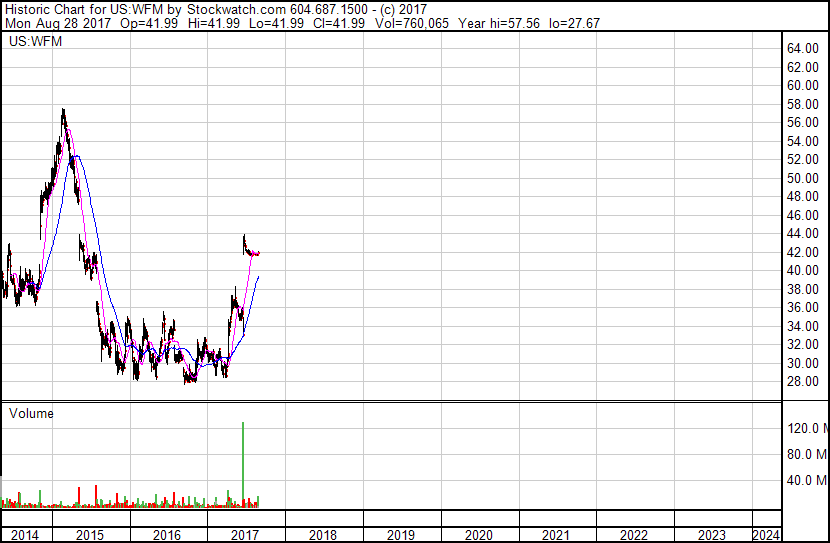Click the Volume panel label
Screen dimensions: 830x543
pyautogui.click(x=31, y=413)
